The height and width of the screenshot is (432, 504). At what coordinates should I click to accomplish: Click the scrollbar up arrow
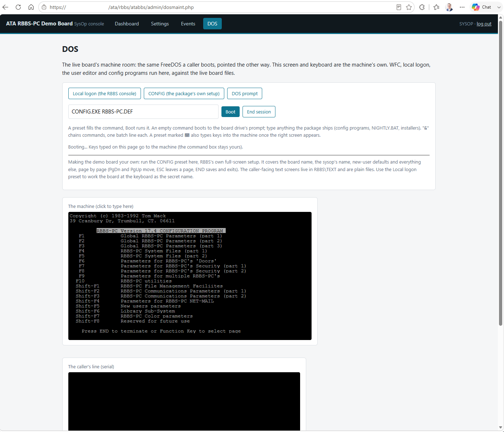[501, 17]
